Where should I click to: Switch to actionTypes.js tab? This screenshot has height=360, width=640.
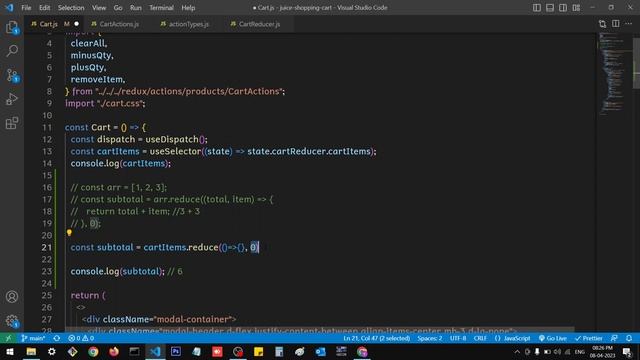coord(189,24)
